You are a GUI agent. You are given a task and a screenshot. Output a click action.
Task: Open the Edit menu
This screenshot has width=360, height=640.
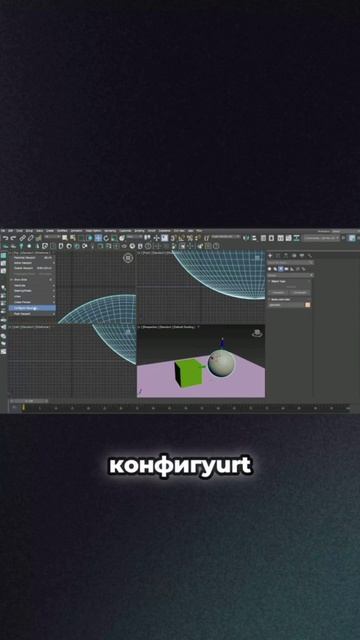[x=11, y=231]
